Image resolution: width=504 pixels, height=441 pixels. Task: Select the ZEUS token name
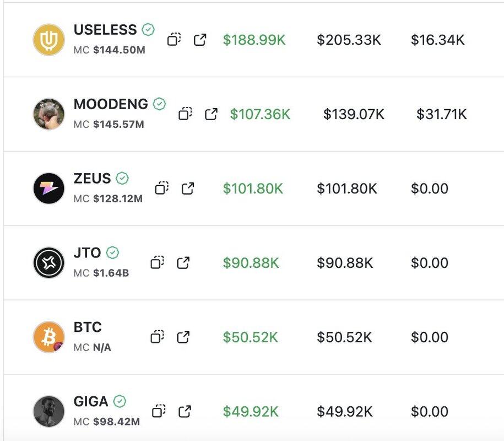click(x=92, y=178)
